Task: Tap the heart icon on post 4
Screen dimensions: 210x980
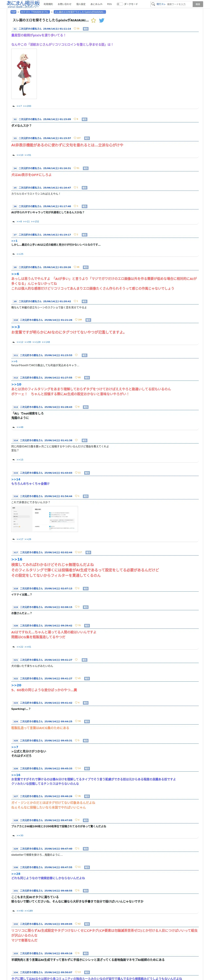Action: tap(75, 168)
